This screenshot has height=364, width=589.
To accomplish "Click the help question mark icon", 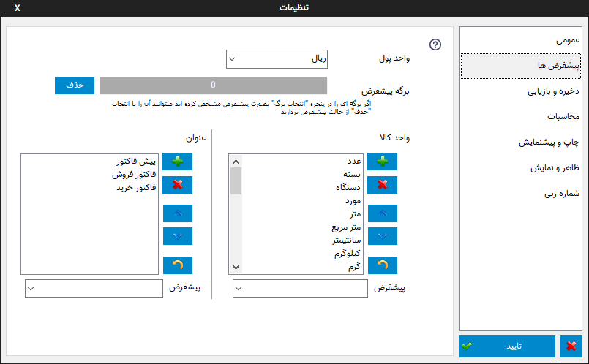I will tap(435, 45).
